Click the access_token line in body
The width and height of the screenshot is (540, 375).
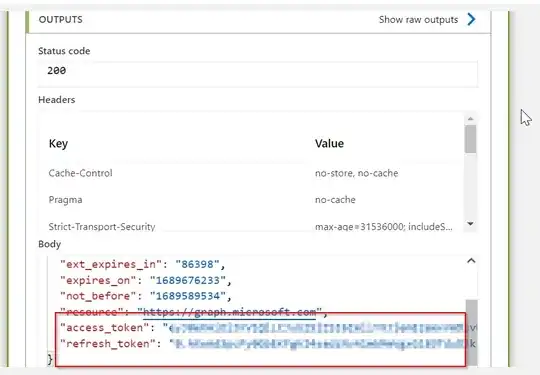[268, 327]
